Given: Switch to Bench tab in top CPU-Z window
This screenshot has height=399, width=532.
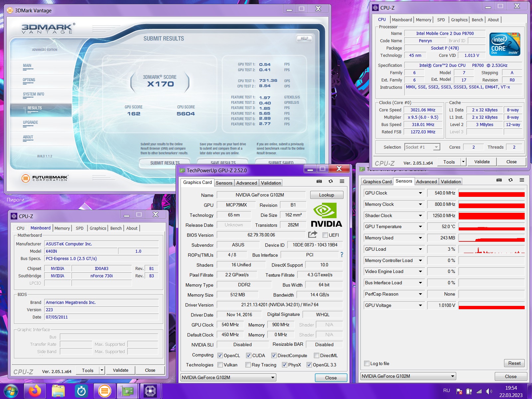Looking at the screenshot, I should (x=477, y=20).
